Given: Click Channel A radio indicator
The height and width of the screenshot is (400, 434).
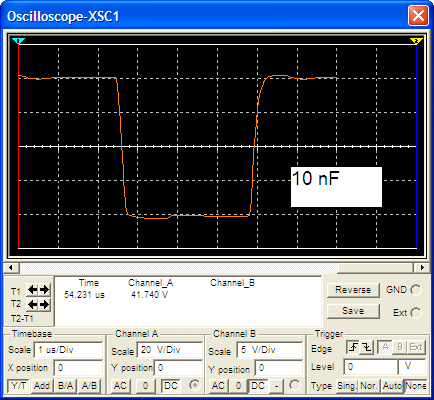Looking at the screenshot, I should (x=195, y=385).
